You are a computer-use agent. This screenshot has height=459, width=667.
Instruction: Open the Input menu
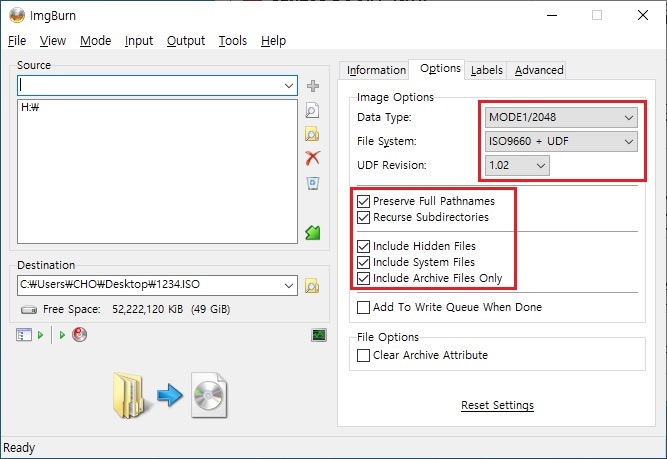139,41
